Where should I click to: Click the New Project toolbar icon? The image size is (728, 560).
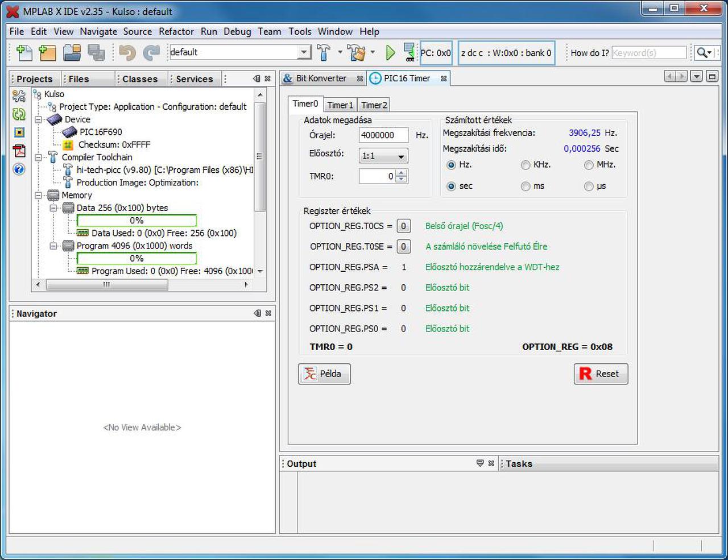[47, 52]
